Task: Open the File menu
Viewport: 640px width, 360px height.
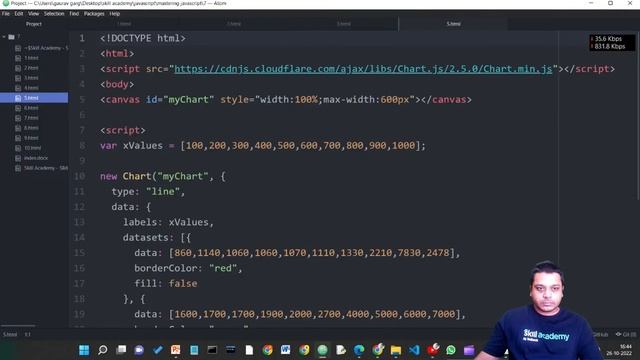Action: (6, 13)
